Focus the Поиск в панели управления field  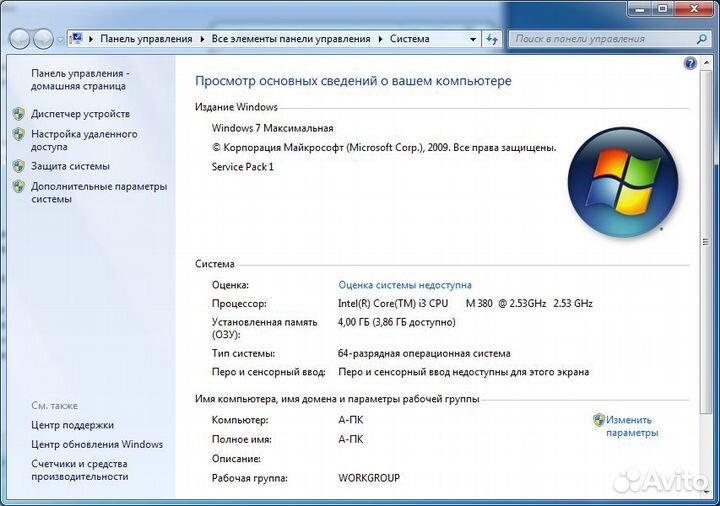coord(608,39)
